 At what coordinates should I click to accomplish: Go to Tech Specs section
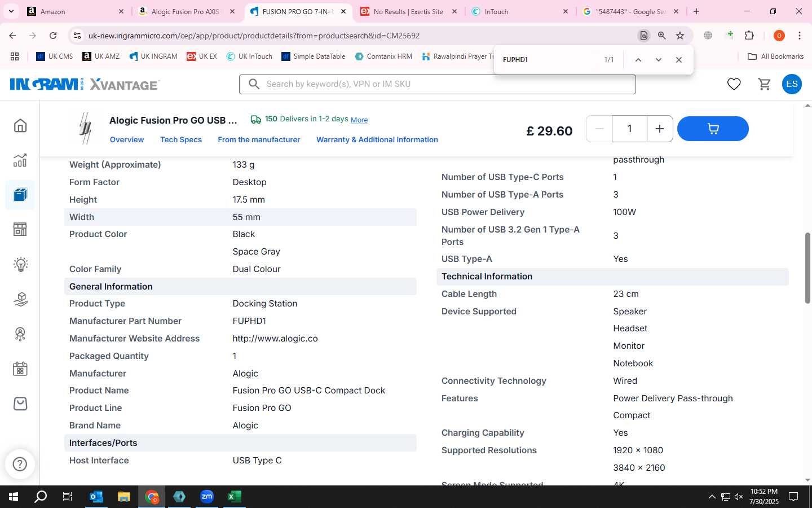pyautogui.click(x=181, y=139)
